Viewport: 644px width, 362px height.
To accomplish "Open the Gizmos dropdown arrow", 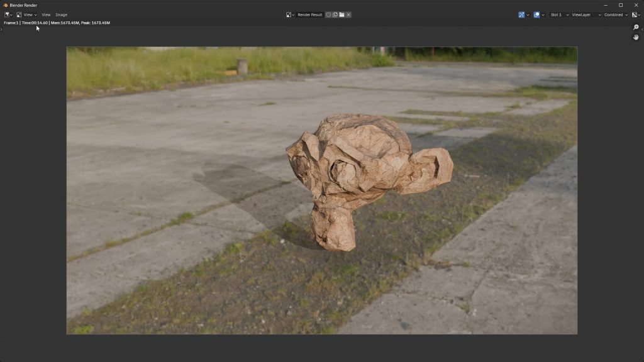I will tap(528, 14).
